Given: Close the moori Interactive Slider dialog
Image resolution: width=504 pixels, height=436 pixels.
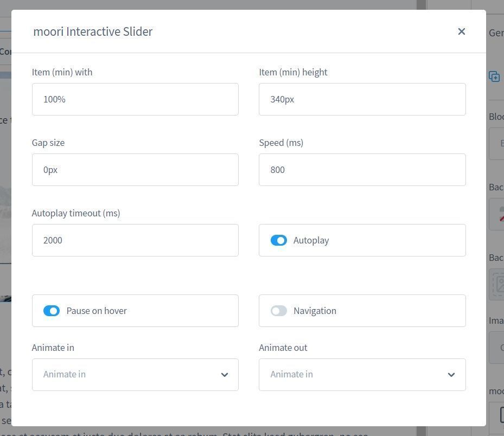Looking at the screenshot, I should click(461, 31).
